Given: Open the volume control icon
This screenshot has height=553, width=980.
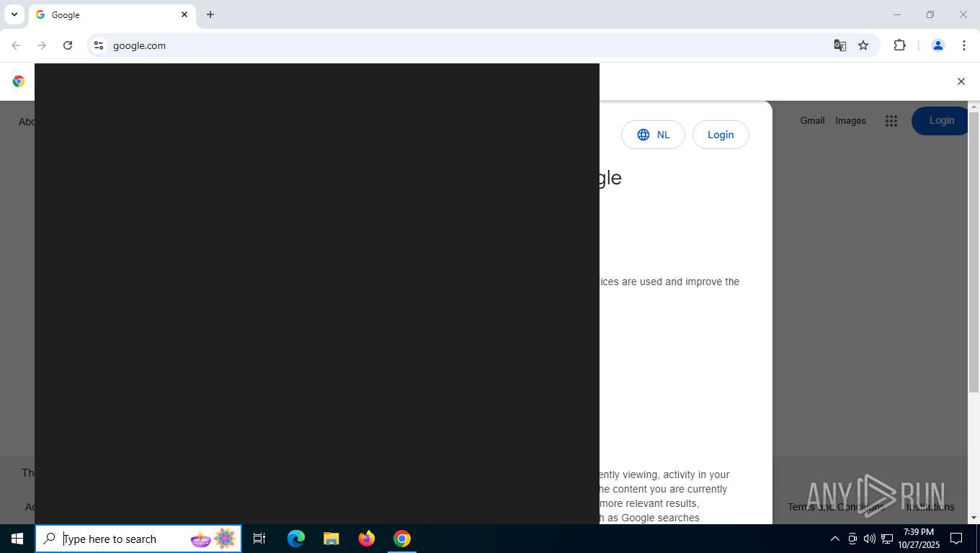Looking at the screenshot, I should [x=869, y=539].
